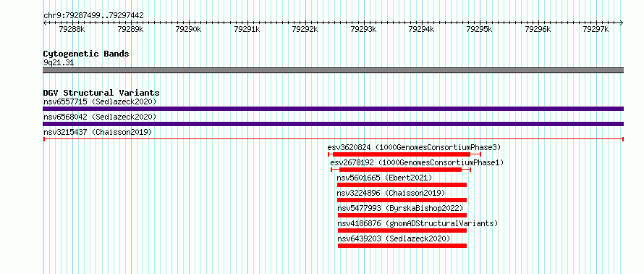Click the red bar under nsv6439203
Image resolution: width=644 pixels, height=274 pixels.
[x=402, y=246]
